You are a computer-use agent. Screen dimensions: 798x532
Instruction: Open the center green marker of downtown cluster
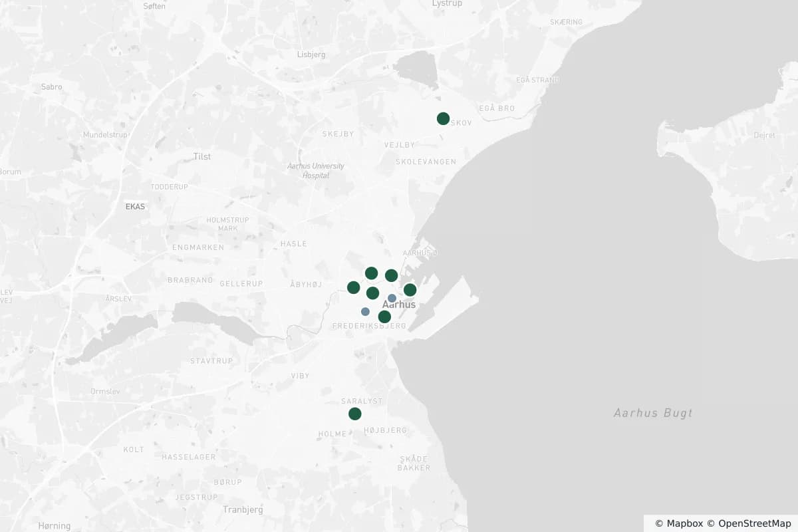pos(372,293)
